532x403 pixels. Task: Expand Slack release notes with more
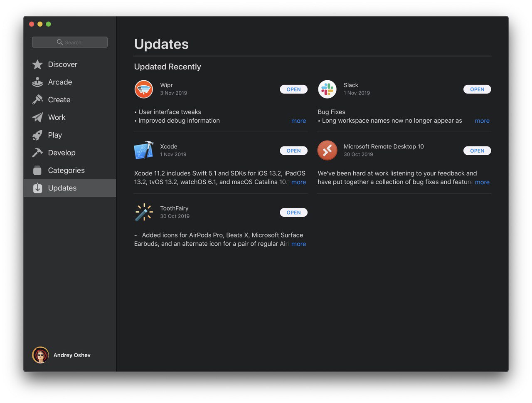pos(482,121)
